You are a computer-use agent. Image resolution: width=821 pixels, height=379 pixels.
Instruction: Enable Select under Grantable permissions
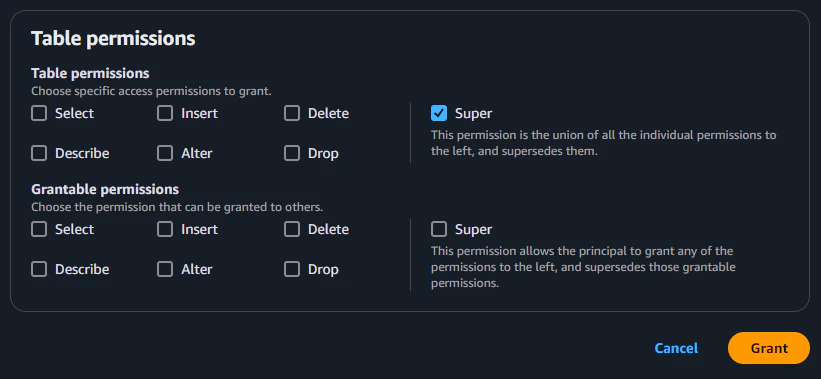pyautogui.click(x=39, y=229)
